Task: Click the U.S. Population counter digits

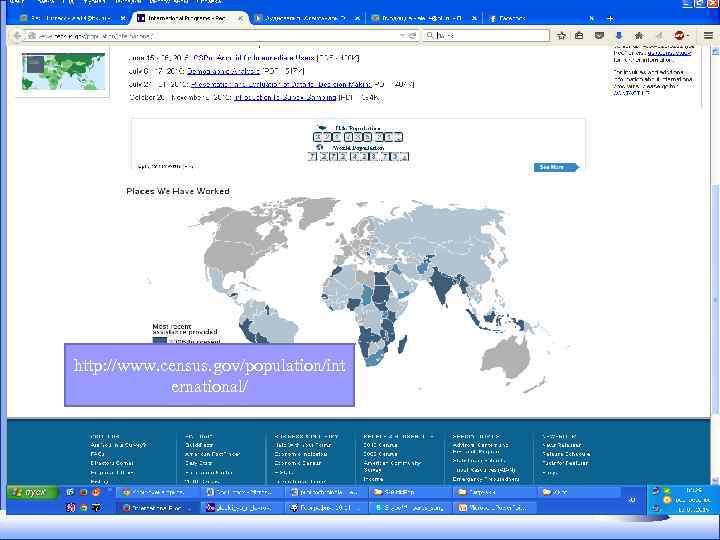Action: click(358, 137)
